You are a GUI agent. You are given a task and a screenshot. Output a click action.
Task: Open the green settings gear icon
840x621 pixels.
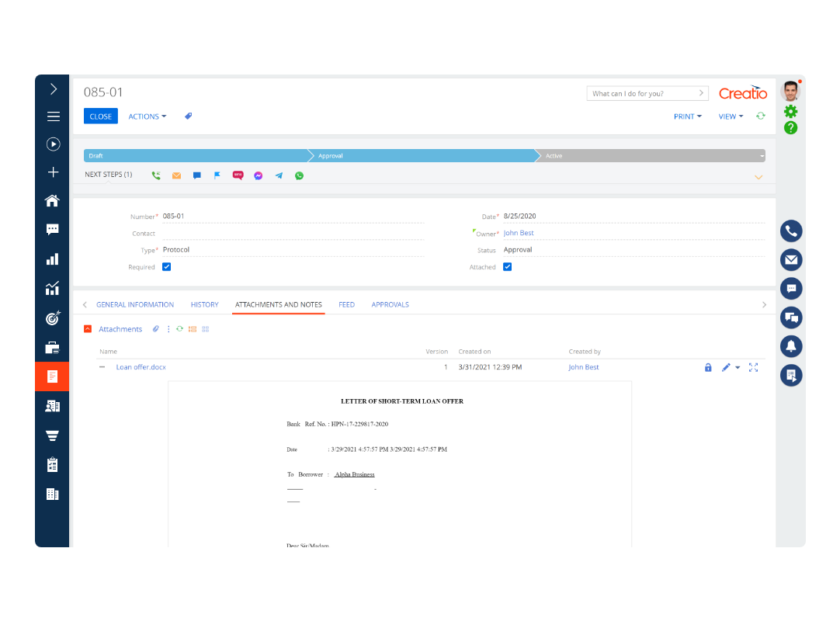(x=790, y=112)
